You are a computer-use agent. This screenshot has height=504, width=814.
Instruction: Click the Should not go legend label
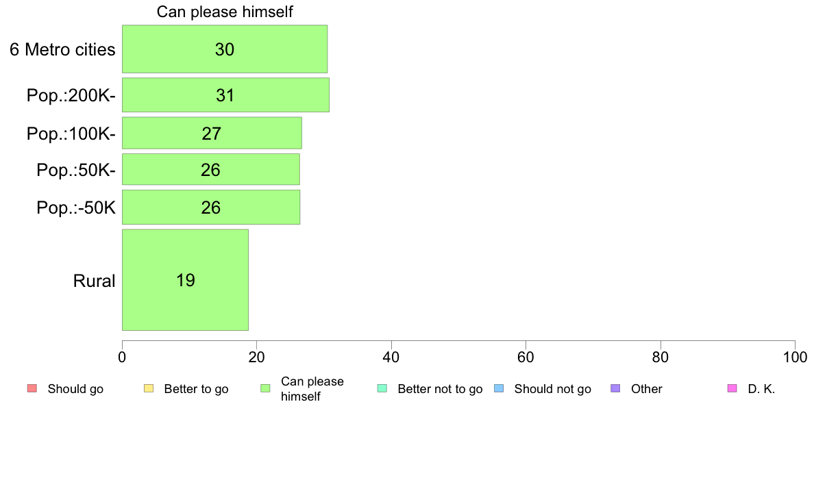[x=552, y=389]
